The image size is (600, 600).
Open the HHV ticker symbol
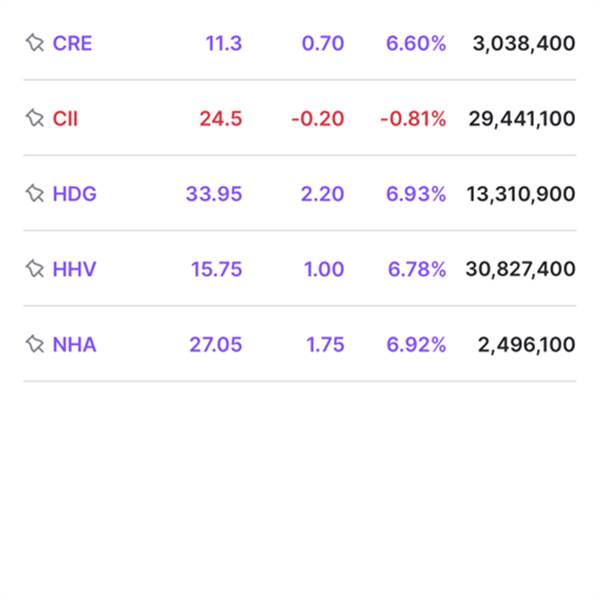point(74,269)
